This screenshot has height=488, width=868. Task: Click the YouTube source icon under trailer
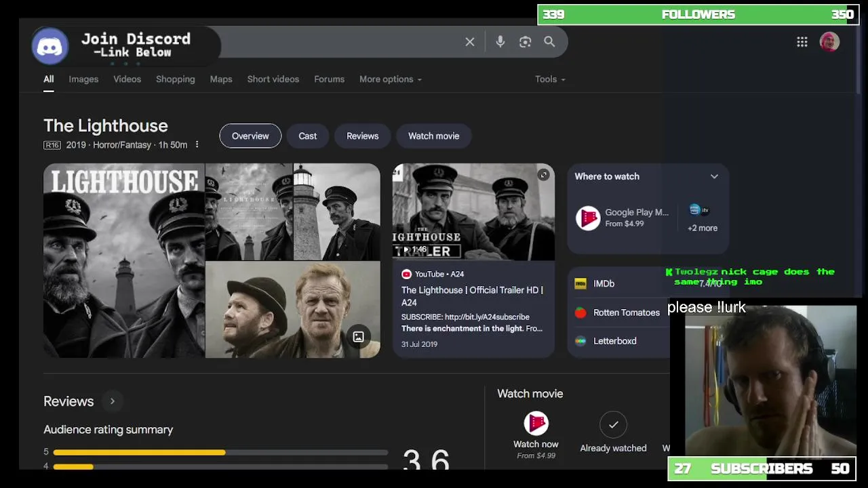tap(406, 274)
